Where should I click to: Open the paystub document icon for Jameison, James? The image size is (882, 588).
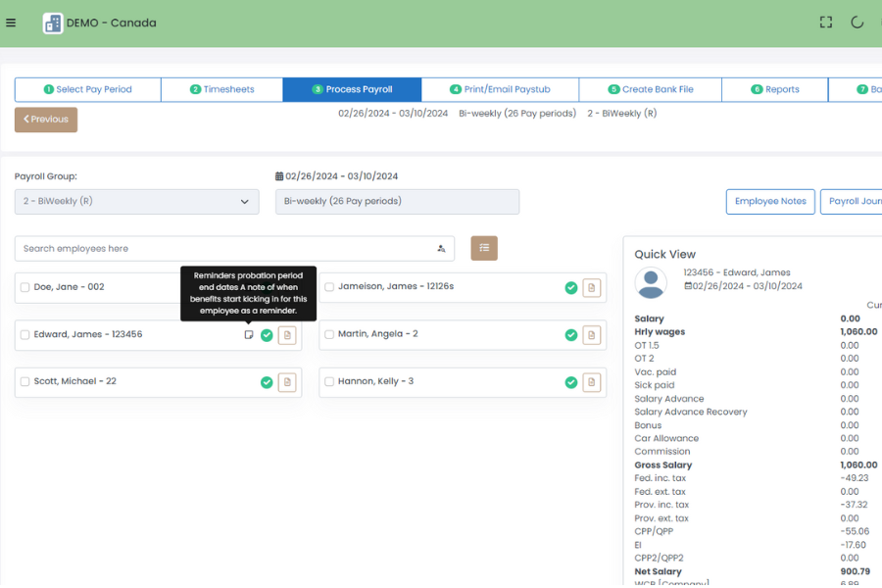tap(591, 287)
